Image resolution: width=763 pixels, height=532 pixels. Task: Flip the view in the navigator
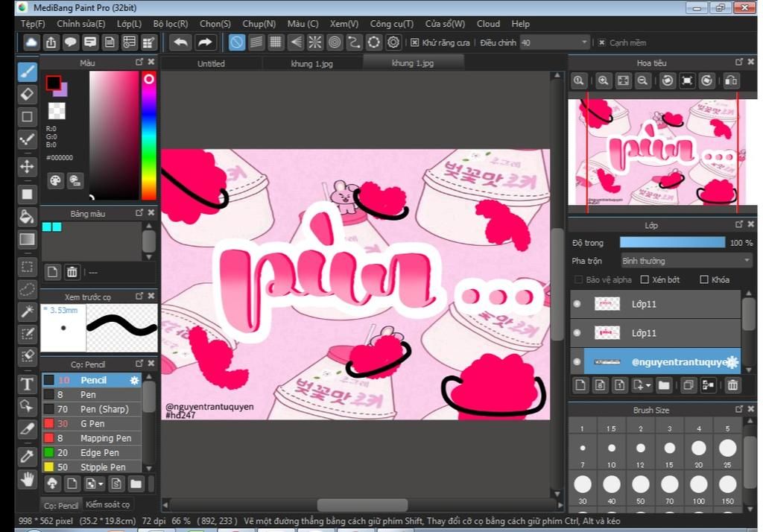[731, 80]
